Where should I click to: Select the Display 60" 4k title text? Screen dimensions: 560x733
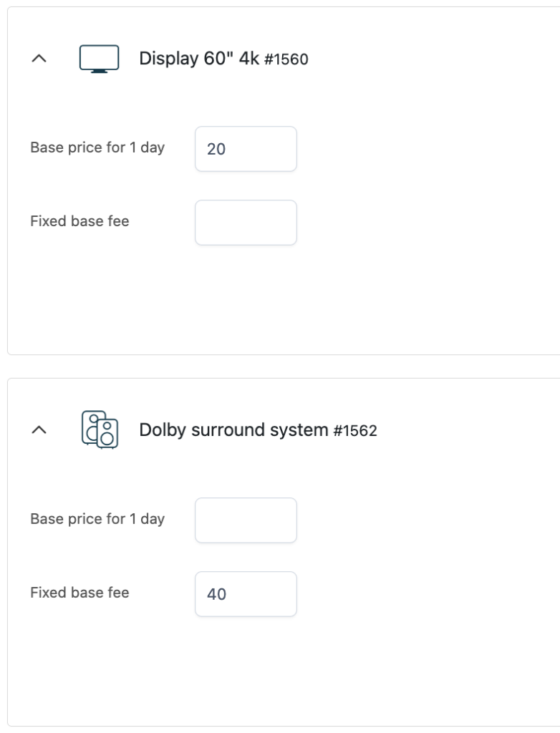coord(199,59)
